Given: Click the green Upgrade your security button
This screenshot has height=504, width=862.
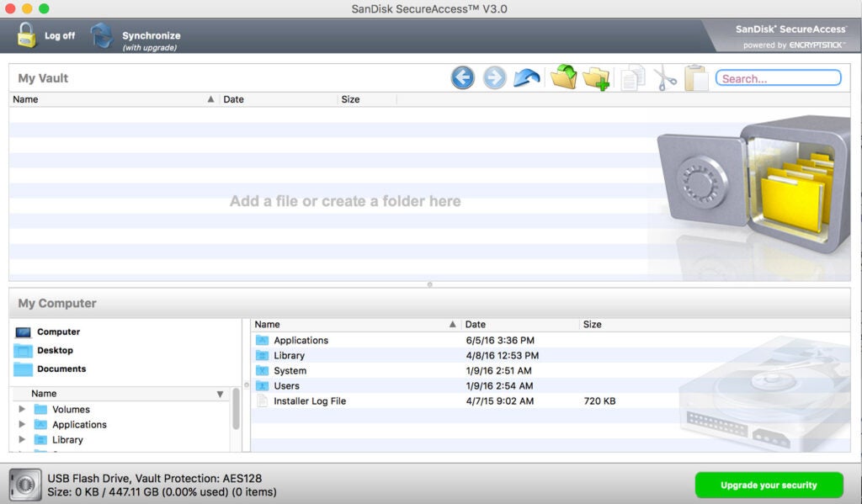Looking at the screenshot, I should click(769, 485).
